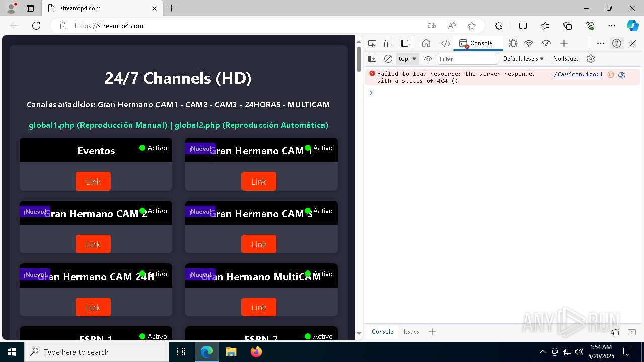This screenshot has width=644, height=362.
Task: Open the Windows Start menu
Action: [12, 352]
